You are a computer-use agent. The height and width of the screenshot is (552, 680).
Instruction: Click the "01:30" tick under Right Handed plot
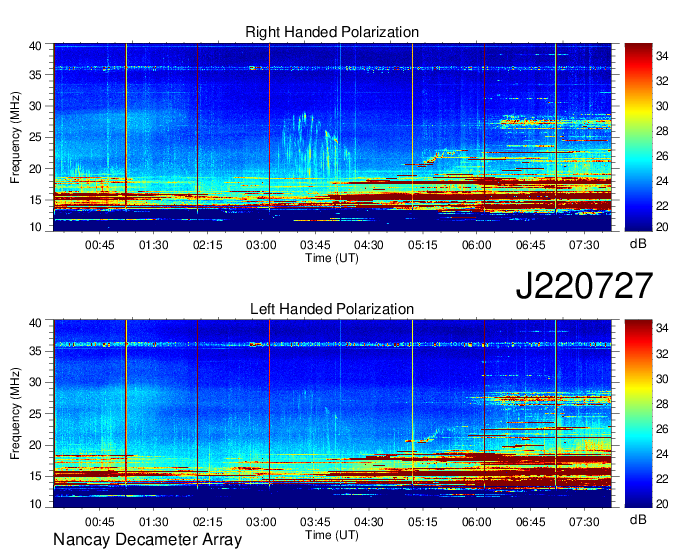tap(154, 245)
